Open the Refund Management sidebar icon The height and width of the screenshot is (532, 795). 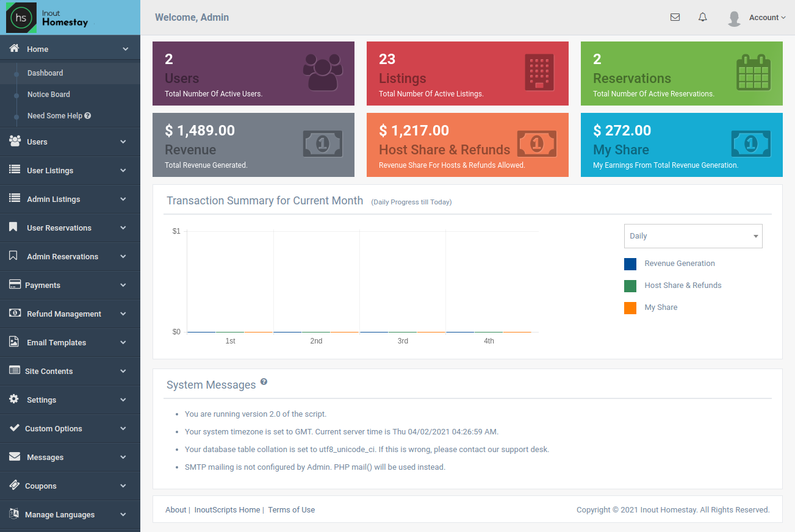tap(14, 314)
